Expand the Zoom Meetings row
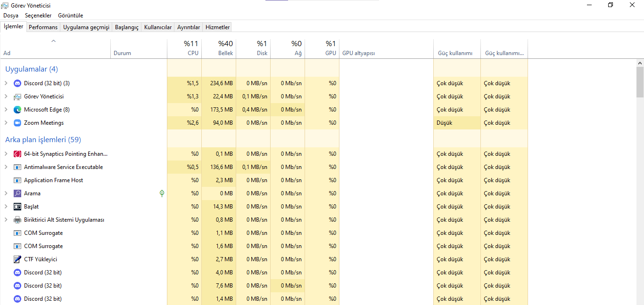Image resolution: width=644 pixels, height=305 pixels. [6, 123]
